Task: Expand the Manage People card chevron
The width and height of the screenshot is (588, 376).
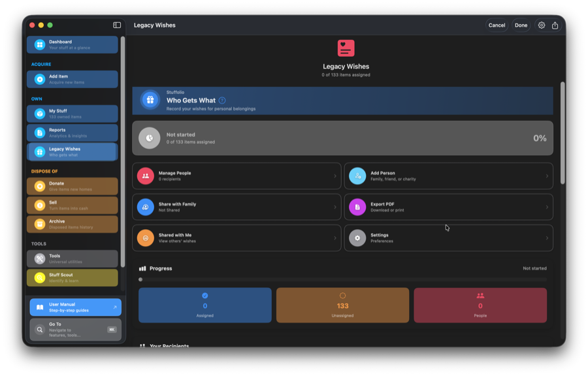Action: point(335,176)
